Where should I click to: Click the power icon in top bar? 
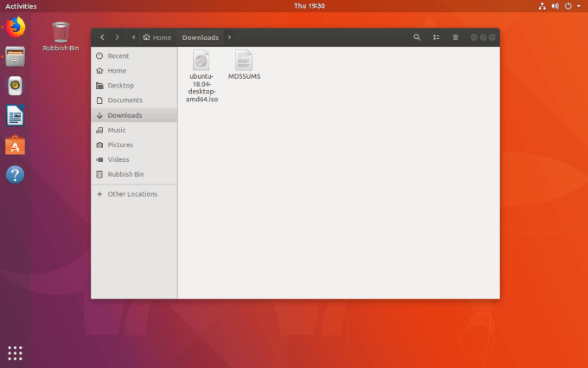click(568, 6)
